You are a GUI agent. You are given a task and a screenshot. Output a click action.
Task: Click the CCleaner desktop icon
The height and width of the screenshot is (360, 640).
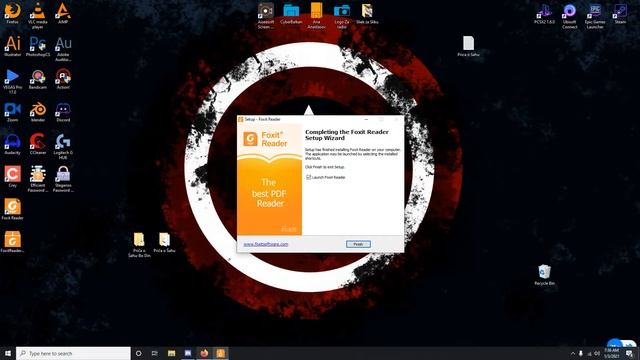(x=38, y=144)
